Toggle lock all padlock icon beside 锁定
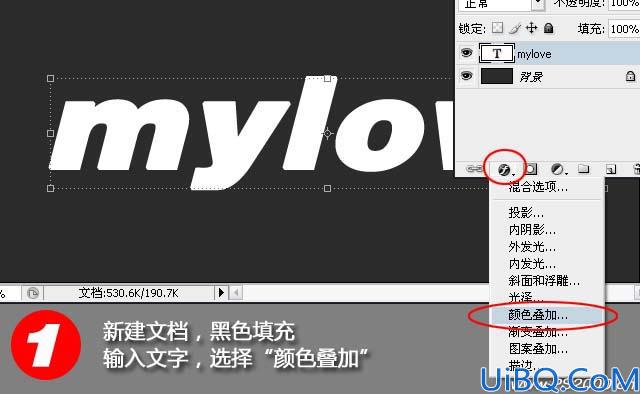 click(x=549, y=28)
